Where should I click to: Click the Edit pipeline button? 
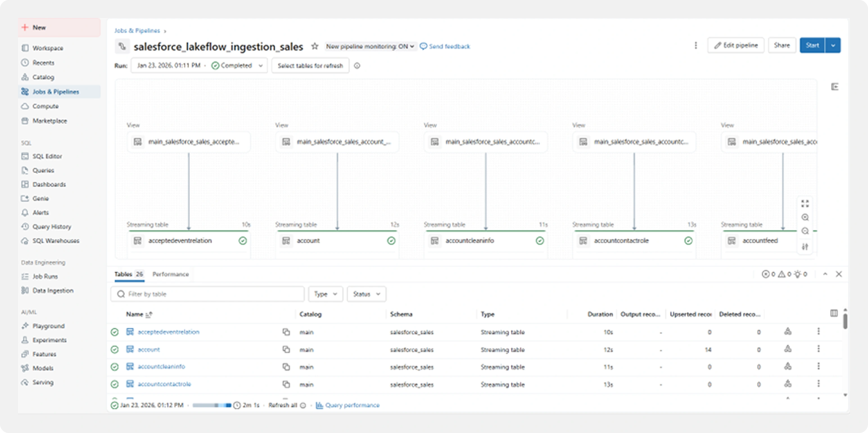tap(736, 45)
